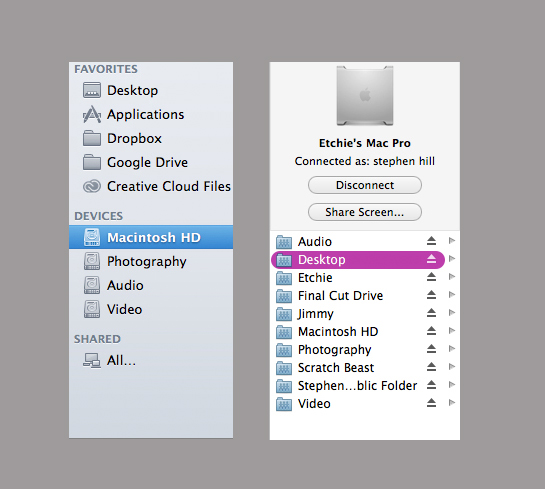Select Stephen...blic Folder share
Screen dimensions: 545x489
tap(358, 385)
